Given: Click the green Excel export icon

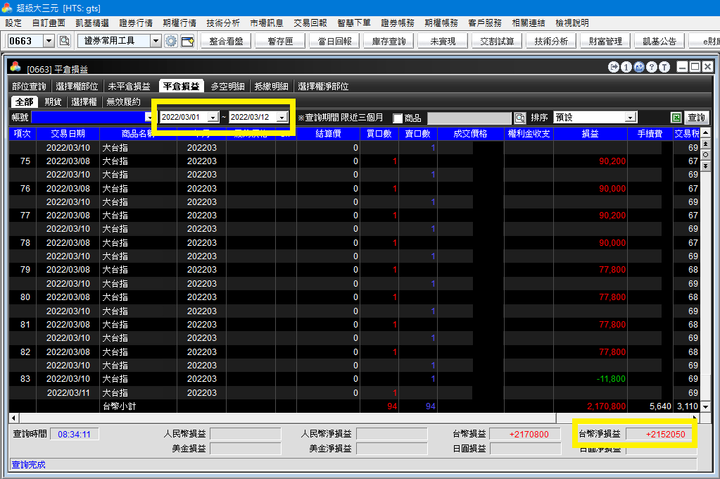Looking at the screenshot, I should (x=676, y=118).
